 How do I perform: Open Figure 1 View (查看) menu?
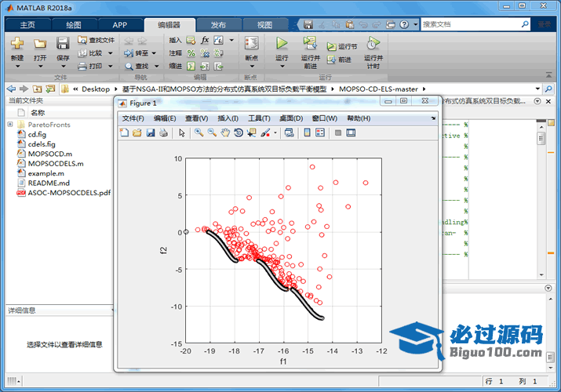196,118
